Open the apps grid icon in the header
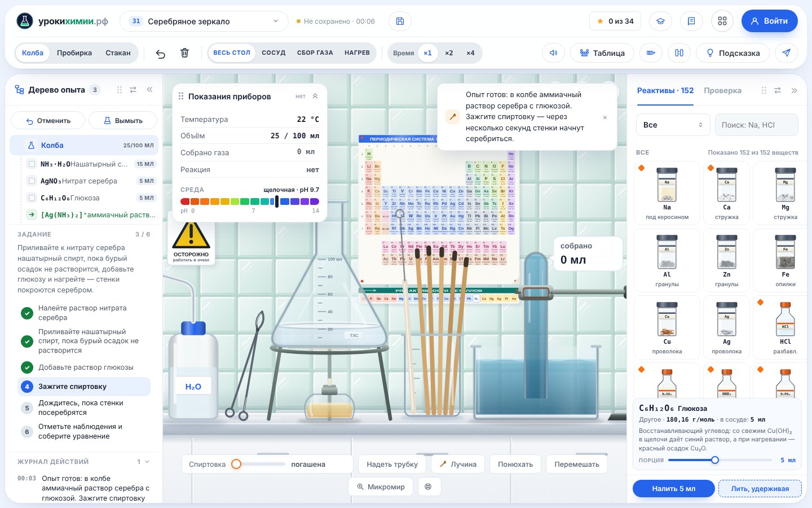Image resolution: width=812 pixels, height=508 pixels. pos(722,21)
